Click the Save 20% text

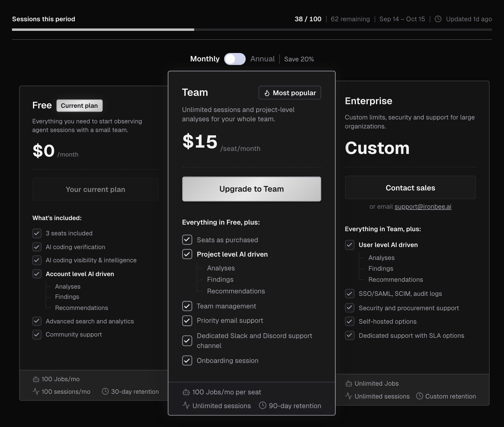[299, 59]
